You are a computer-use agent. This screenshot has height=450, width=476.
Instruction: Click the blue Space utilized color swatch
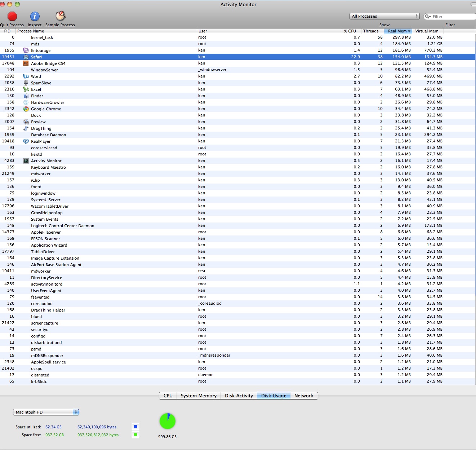pos(135,427)
